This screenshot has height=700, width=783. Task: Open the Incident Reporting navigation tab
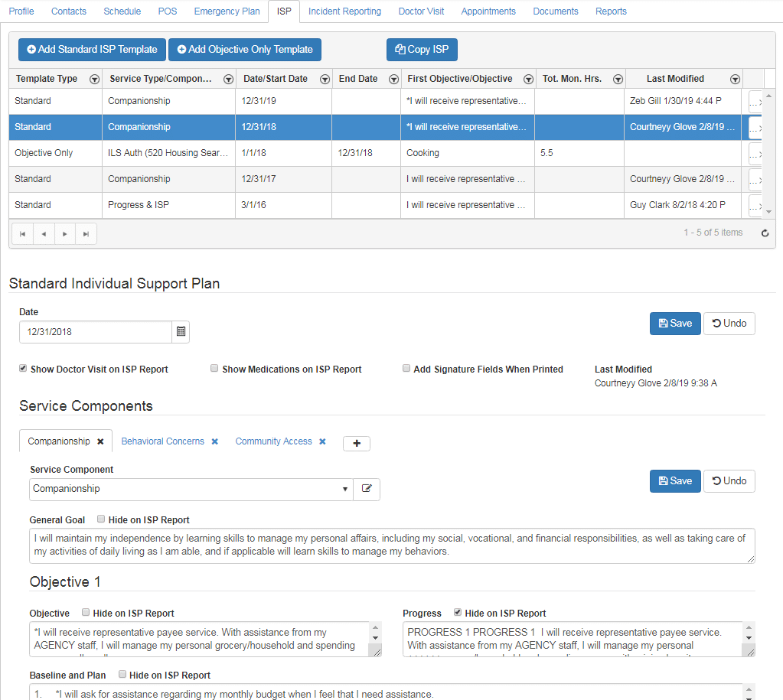[344, 11]
